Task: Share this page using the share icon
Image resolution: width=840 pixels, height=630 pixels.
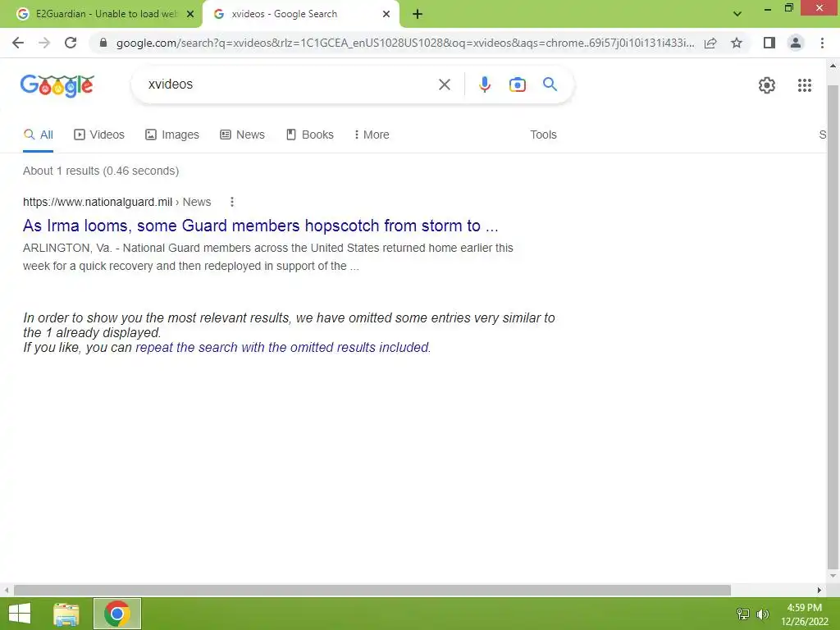Action: 710,43
